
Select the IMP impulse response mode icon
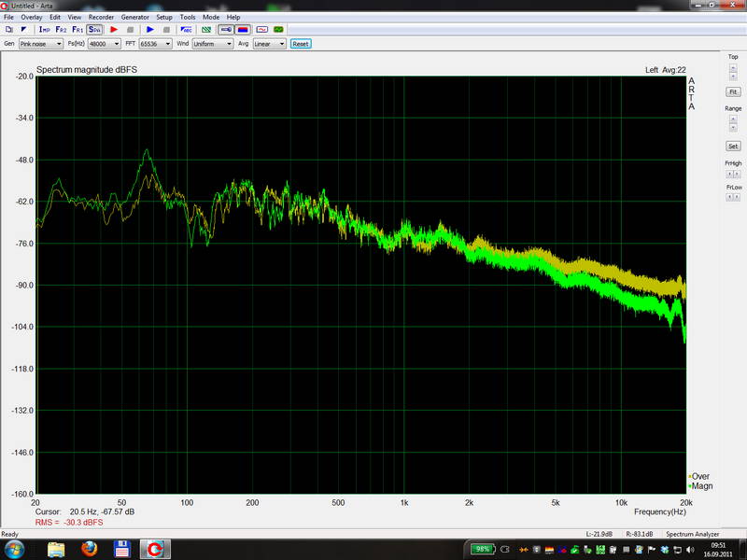44,30
